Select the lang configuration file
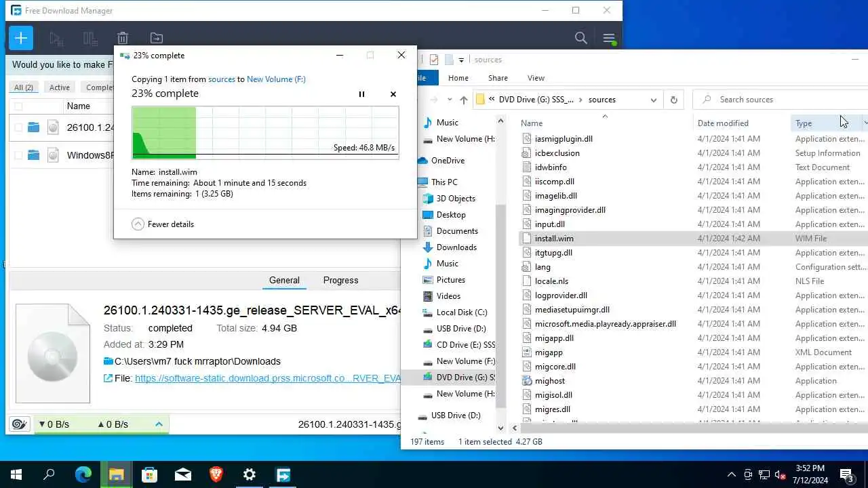 coord(542,267)
